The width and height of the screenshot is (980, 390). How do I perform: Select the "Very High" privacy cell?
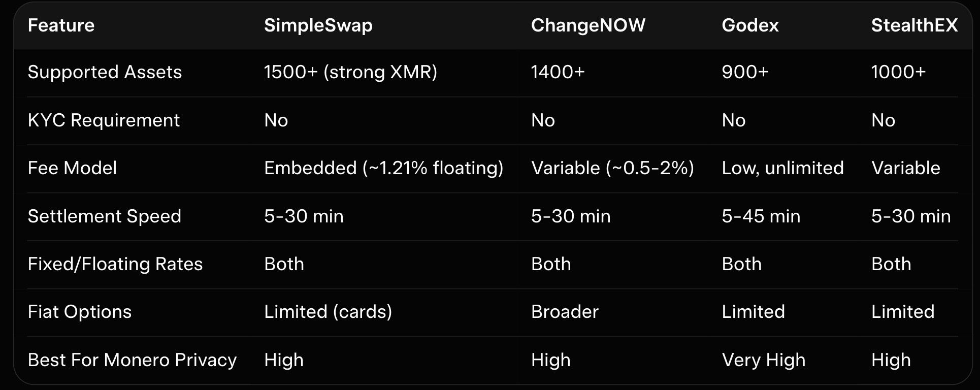(x=763, y=360)
